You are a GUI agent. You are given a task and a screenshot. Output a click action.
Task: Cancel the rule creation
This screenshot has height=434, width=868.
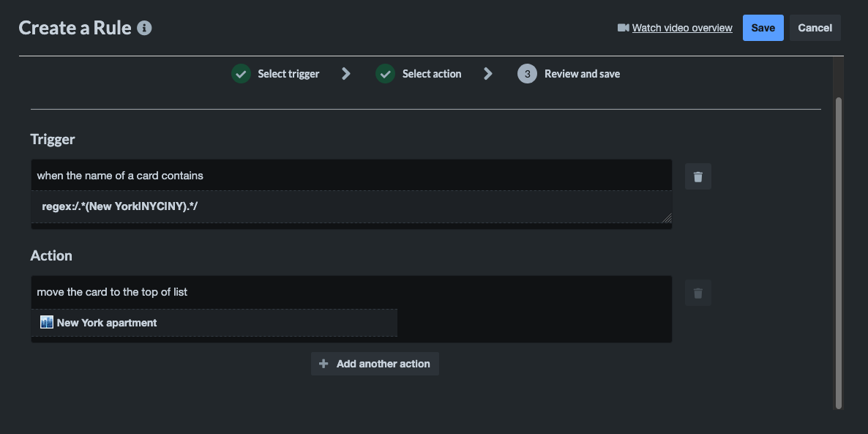pos(815,27)
